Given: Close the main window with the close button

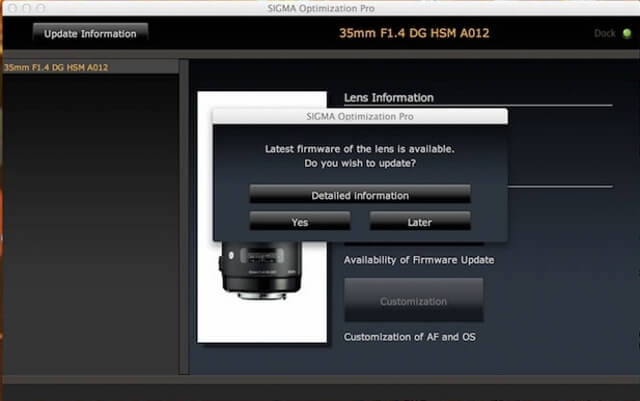Looking at the screenshot, I should click(x=13, y=8).
